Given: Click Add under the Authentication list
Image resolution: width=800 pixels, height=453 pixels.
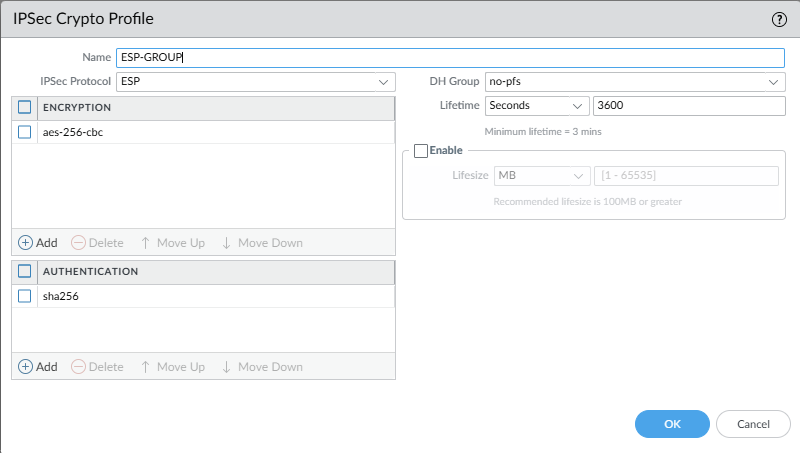Looking at the screenshot, I should coord(38,367).
